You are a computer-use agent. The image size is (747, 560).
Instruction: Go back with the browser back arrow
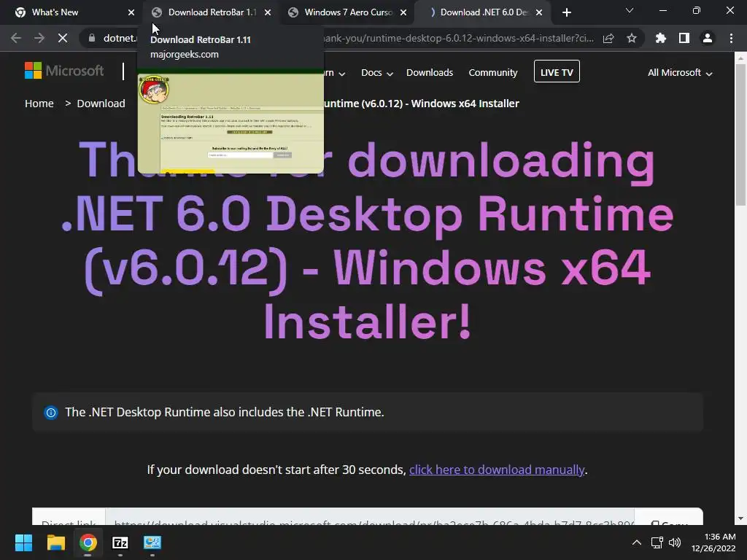click(x=16, y=38)
